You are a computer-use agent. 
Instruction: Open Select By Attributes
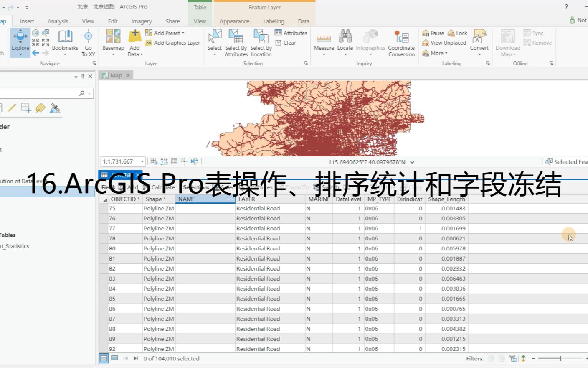(236, 43)
